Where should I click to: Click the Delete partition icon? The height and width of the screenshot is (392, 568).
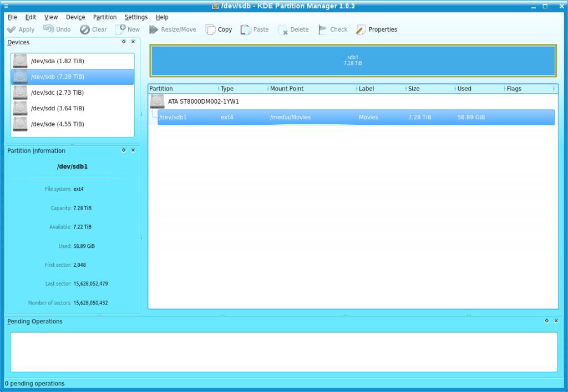283,29
